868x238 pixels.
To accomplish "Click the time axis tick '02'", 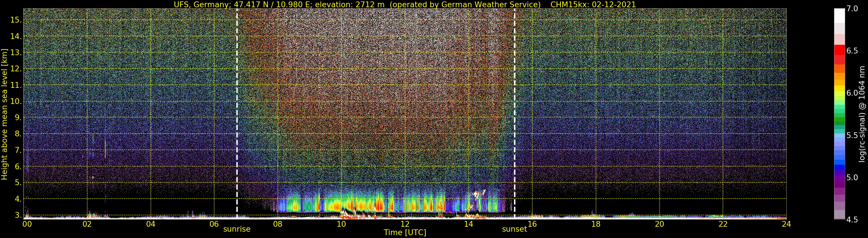I will (x=87, y=224).
